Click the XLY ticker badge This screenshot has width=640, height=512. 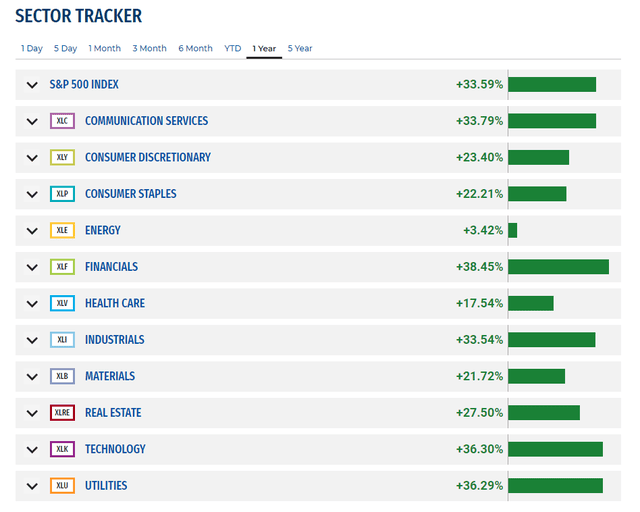click(x=62, y=158)
